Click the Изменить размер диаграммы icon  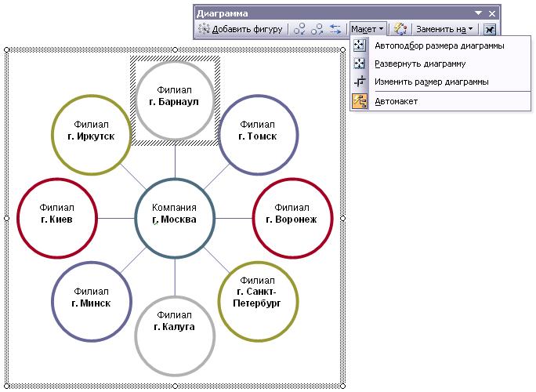[x=360, y=82]
